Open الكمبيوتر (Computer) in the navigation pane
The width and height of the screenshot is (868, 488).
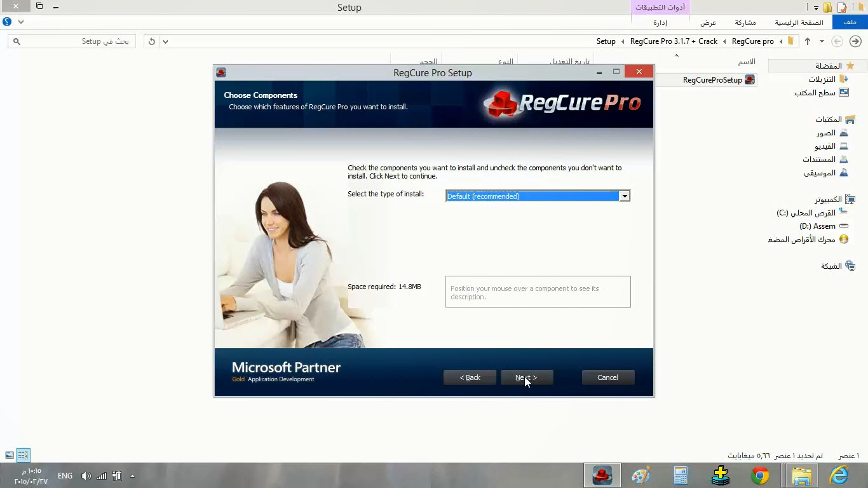click(835, 200)
